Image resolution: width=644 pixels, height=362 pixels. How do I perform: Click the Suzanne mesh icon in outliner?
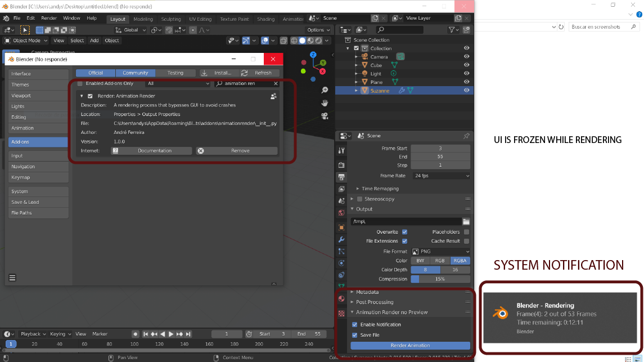click(364, 91)
